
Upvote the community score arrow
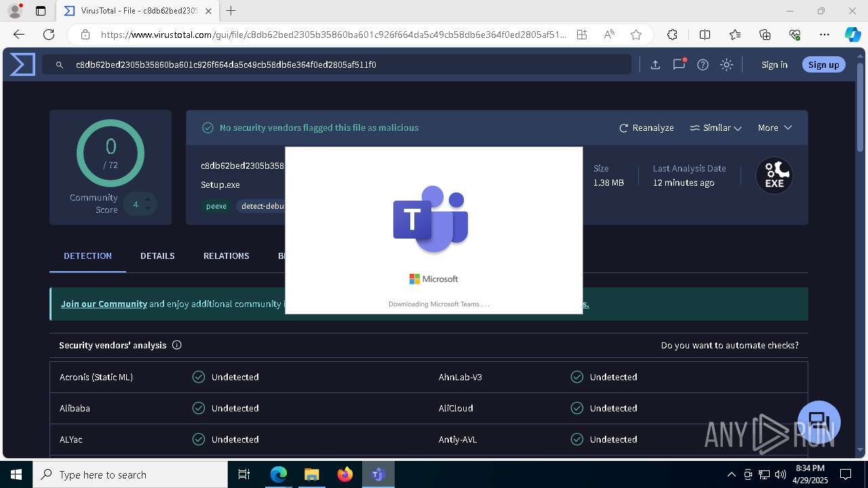click(x=147, y=199)
